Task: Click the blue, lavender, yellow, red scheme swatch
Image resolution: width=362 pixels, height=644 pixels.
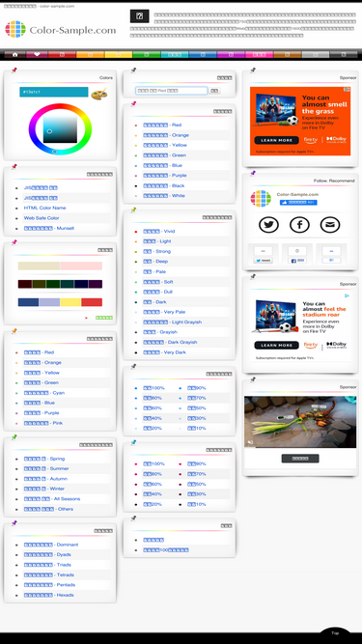Action: tap(60, 302)
